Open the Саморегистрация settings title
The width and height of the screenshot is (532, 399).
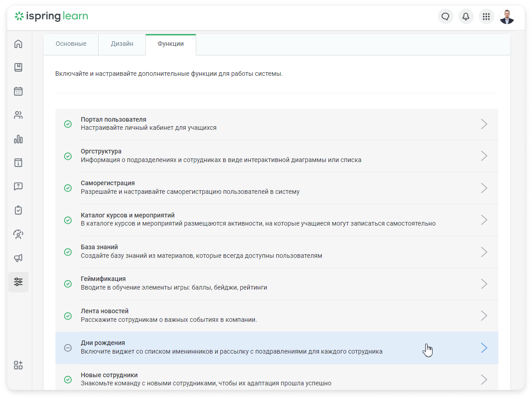pos(108,183)
